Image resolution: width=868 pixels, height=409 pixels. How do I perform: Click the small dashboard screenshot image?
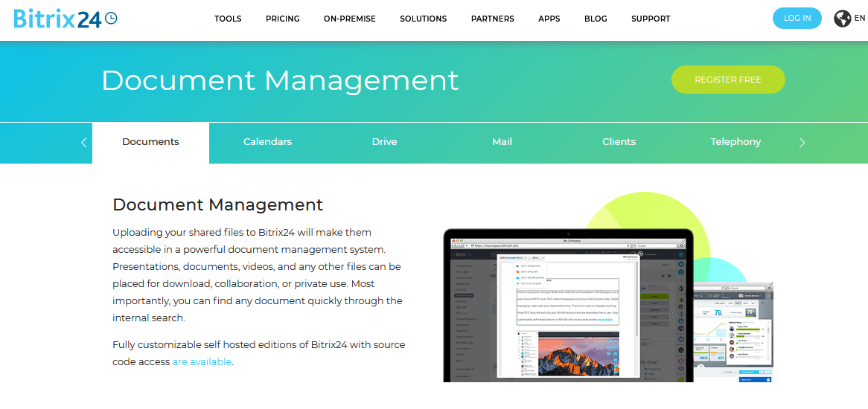click(x=733, y=332)
